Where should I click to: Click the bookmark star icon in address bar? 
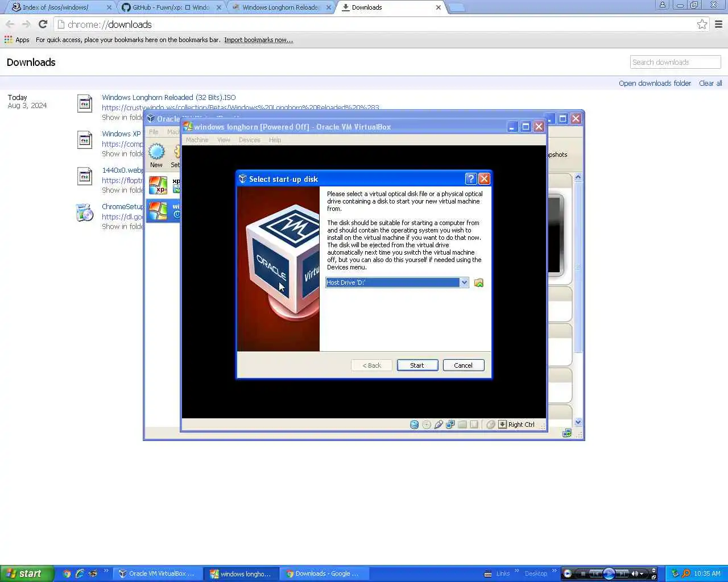tap(702, 24)
